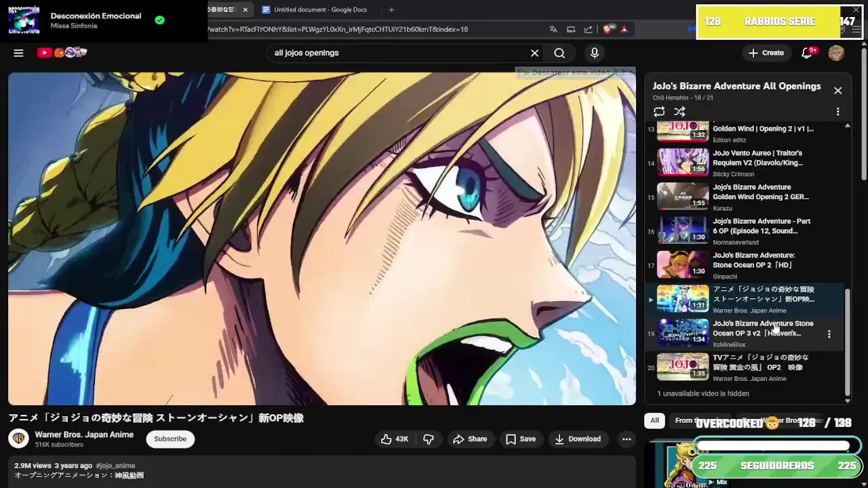
Task: Close the playlist panel
Action: click(837, 90)
